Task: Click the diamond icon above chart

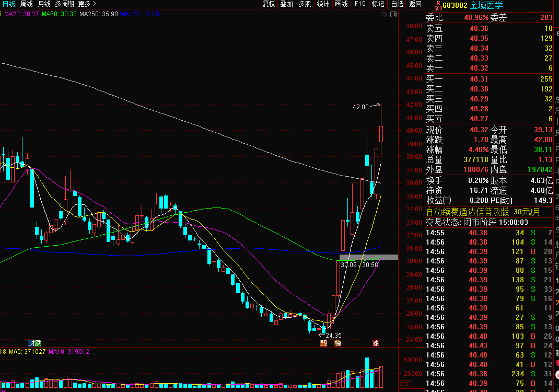Action: 383,15
